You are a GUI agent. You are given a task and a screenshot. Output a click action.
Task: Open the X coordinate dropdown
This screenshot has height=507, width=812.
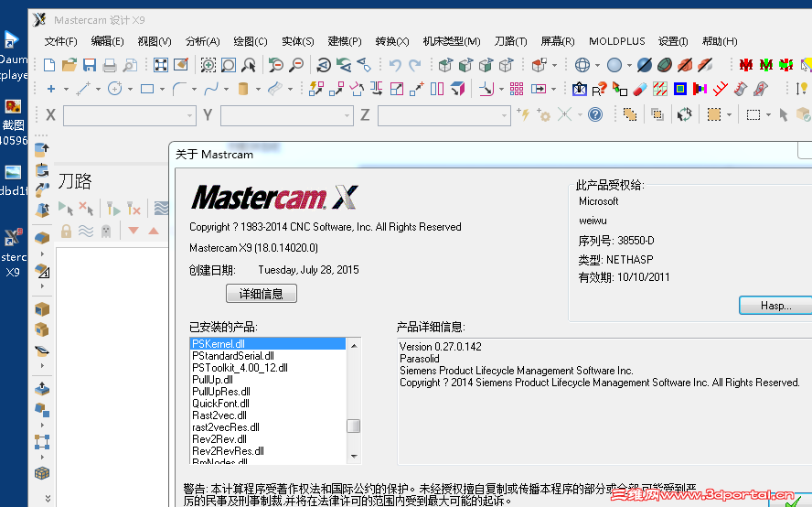click(x=190, y=115)
